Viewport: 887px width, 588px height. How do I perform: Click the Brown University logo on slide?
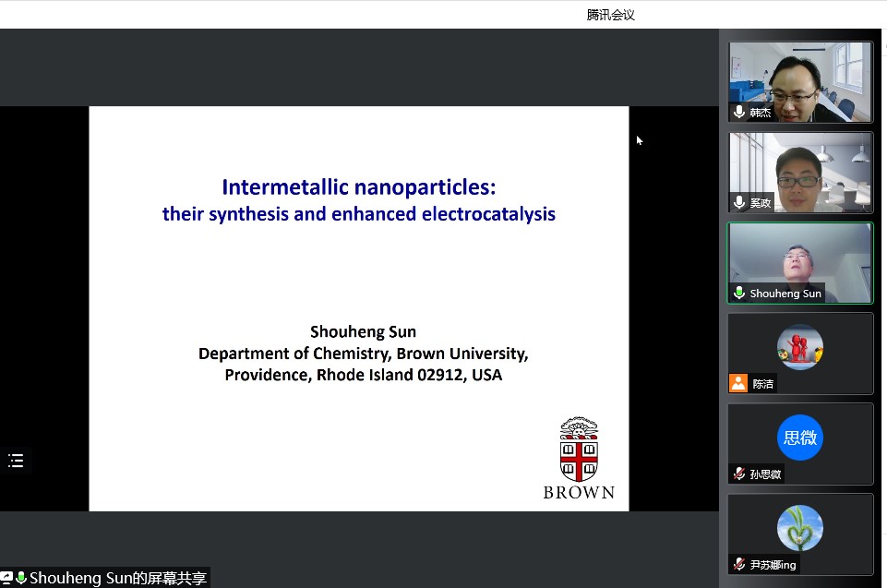[x=579, y=458]
